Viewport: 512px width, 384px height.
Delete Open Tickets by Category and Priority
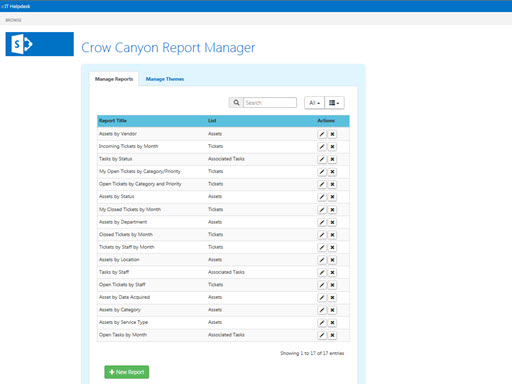332,184
